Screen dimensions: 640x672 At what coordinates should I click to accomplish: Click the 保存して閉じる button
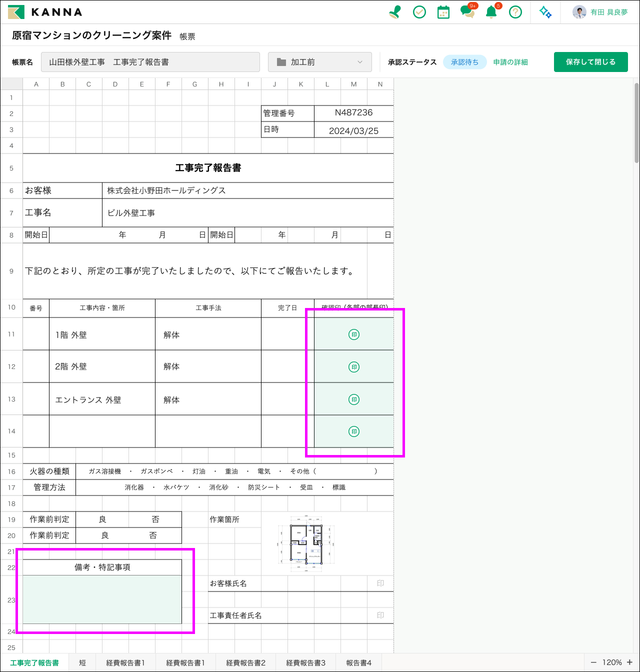click(x=590, y=62)
